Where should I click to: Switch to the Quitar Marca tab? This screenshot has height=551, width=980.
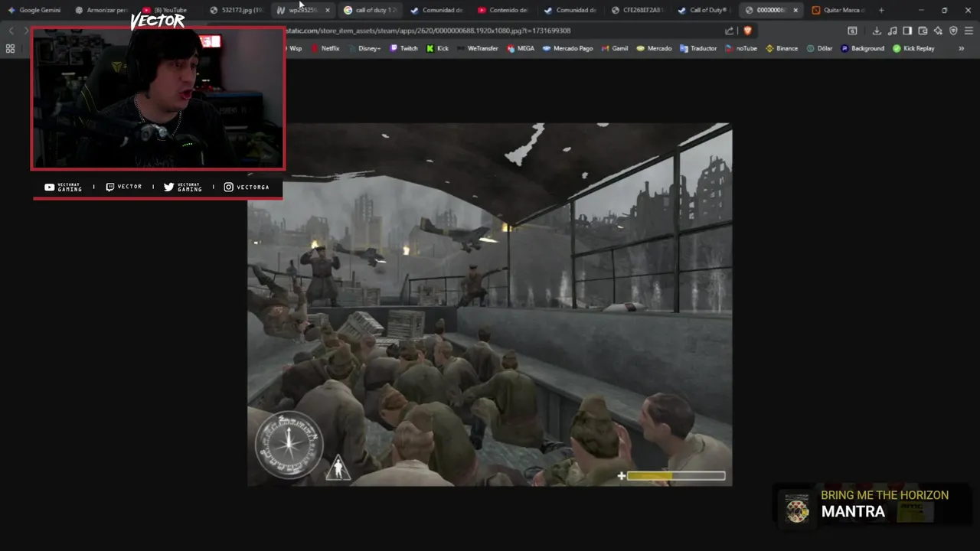click(838, 10)
